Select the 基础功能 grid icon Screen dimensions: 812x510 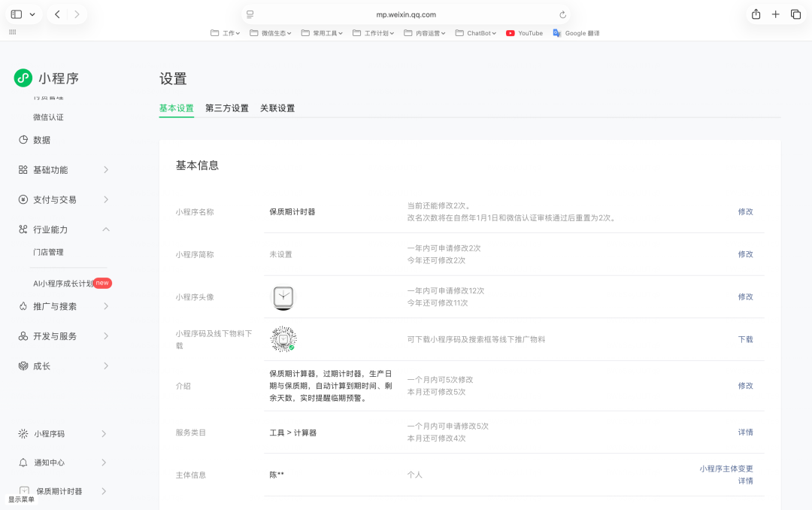click(x=22, y=169)
